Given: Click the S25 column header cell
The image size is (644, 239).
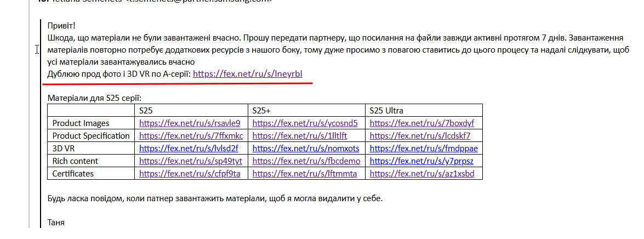Looking at the screenshot, I should click(191, 111).
